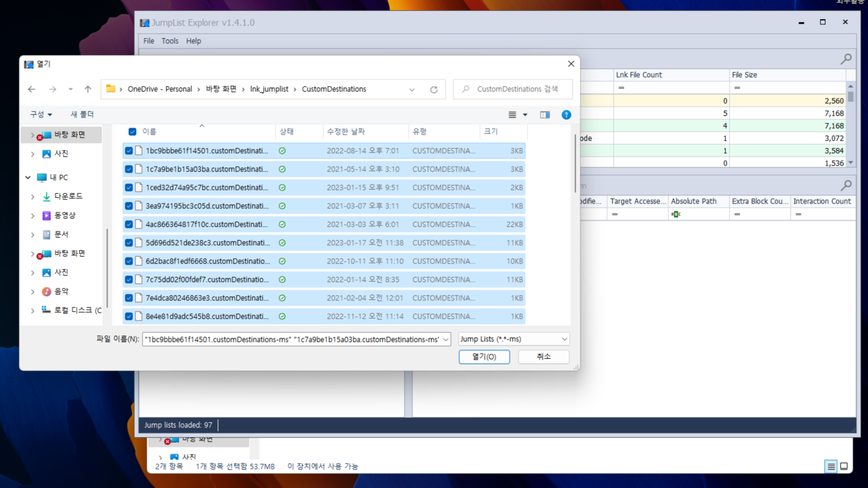Go up one folder level
The image size is (868, 488).
click(x=88, y=90)
